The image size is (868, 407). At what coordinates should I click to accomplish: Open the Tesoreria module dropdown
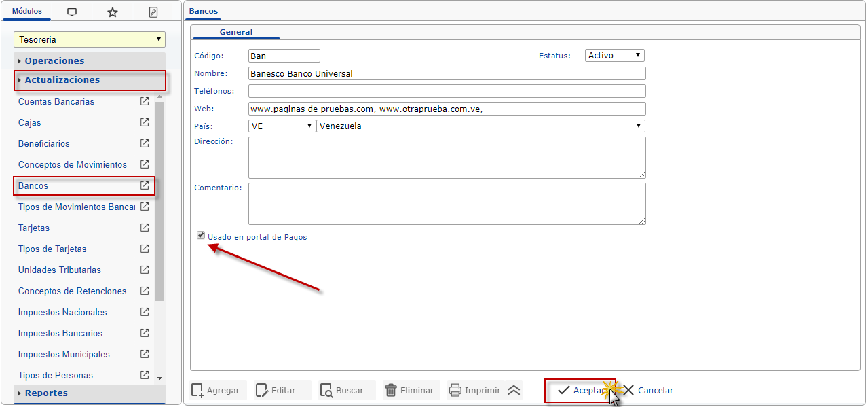(90, 40)
